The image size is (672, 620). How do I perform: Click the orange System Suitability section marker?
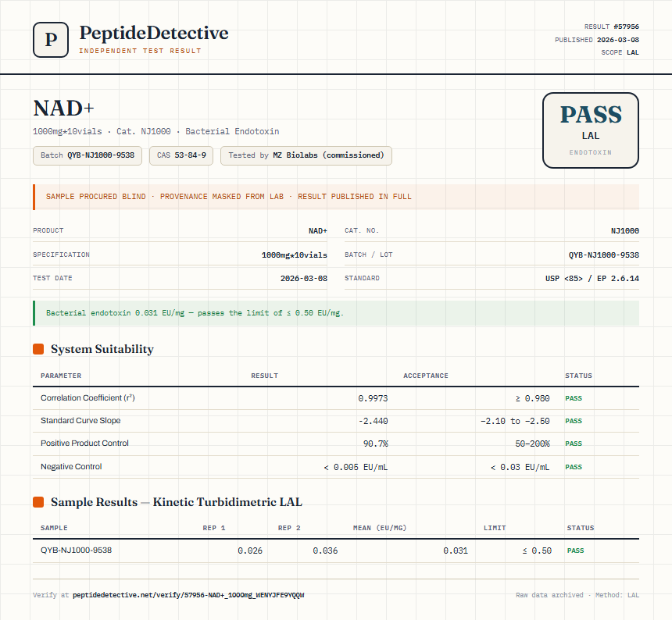coord(38,349)
